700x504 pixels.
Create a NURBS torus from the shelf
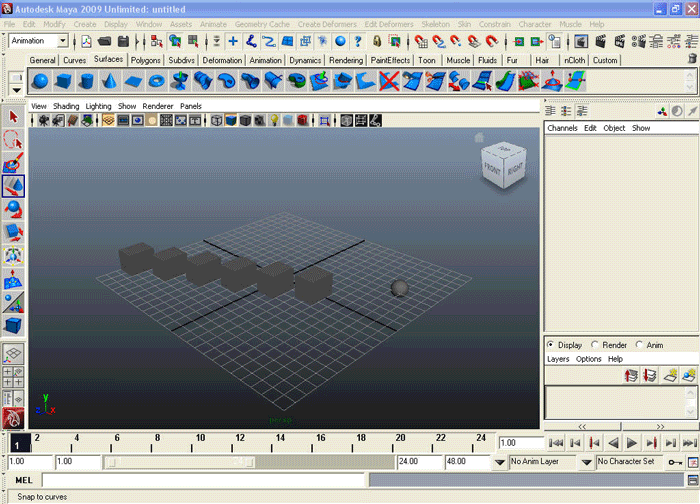tap(156, 81)
